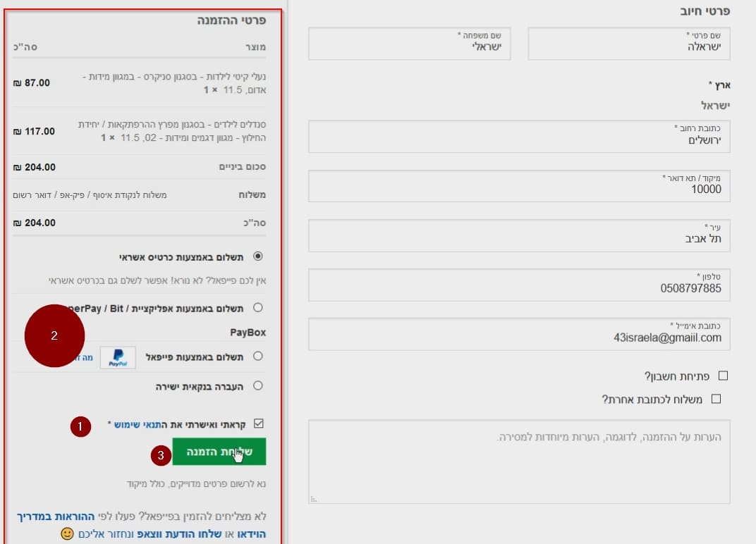Click the PayPal logo image

pyautogui.click(x=118, y=357)
